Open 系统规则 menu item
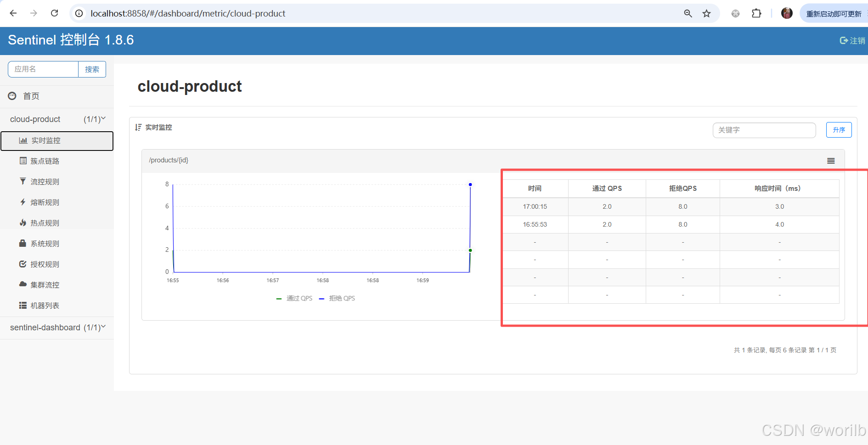The image size is (868, 445). click(57, 244)
